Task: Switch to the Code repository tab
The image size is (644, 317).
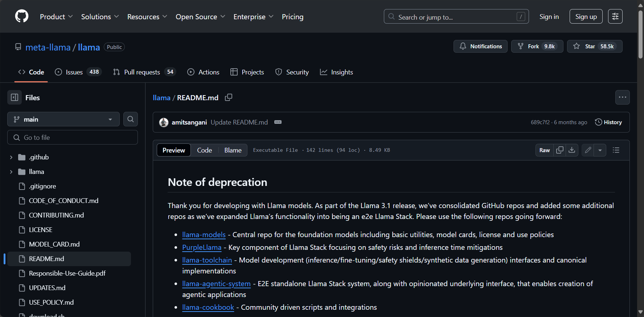Action: [x=31, y=72]
